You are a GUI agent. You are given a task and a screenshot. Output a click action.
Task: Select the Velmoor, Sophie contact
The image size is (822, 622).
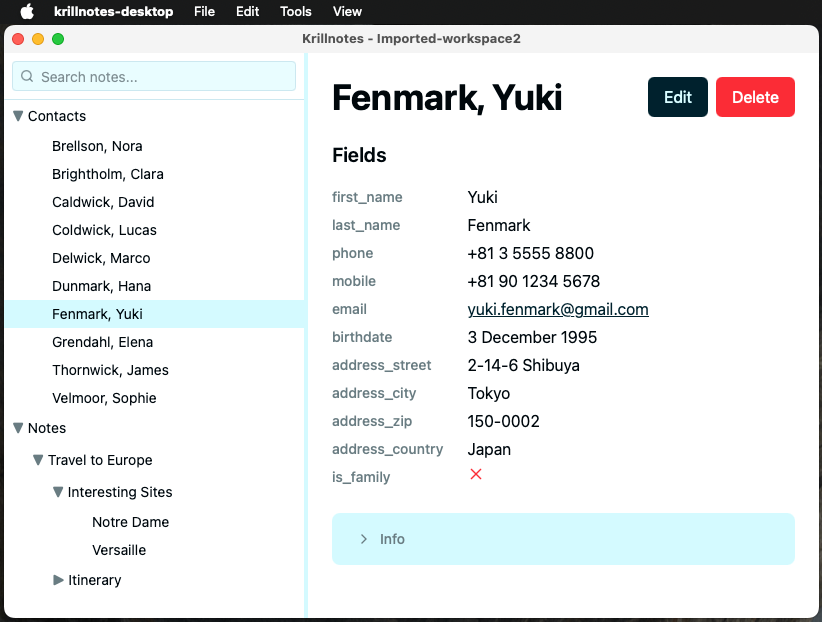click(x=106, y=398)
